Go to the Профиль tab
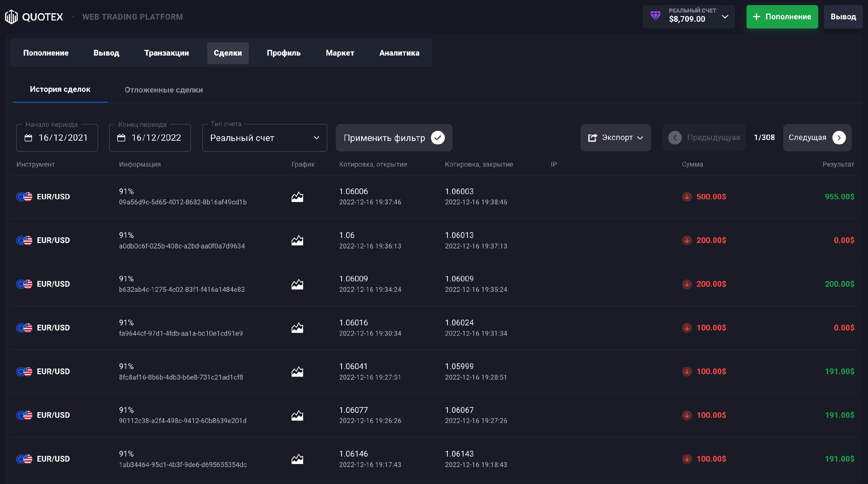Image resolution: width=868 pixels, height=484 pixels. point(283,53)
